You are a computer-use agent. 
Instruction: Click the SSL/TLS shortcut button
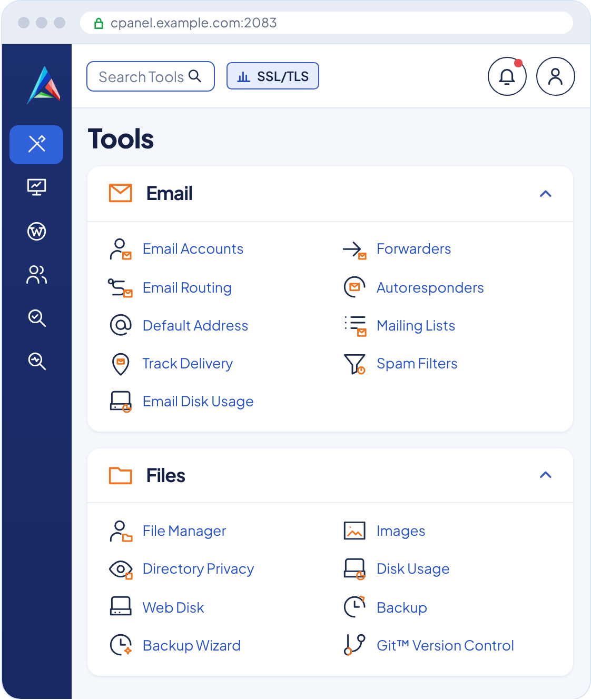(x=273, y=76)
